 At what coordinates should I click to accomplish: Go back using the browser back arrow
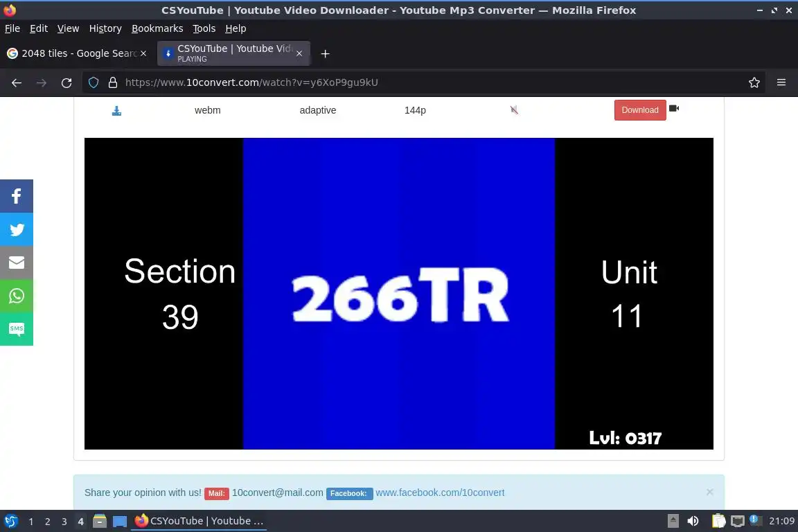17,82
